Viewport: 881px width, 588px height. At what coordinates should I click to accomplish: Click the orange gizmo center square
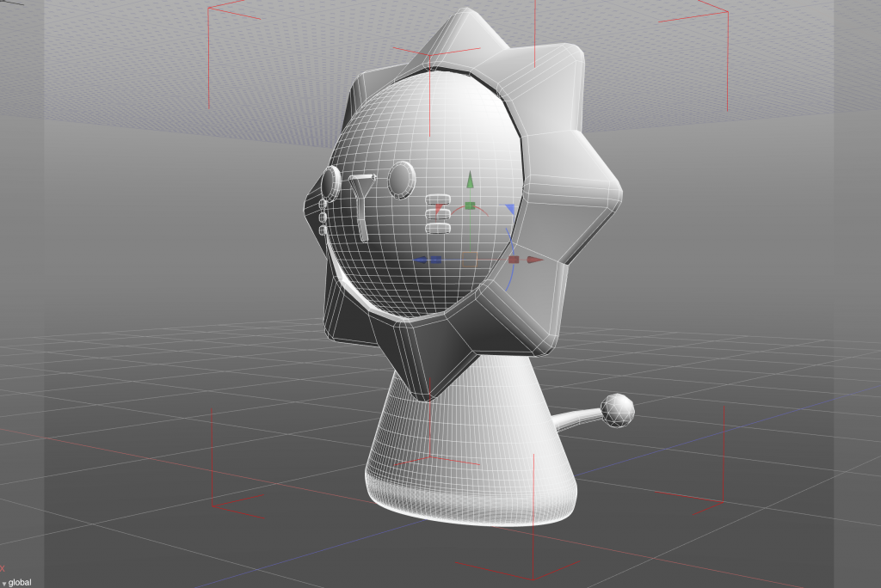[470, 260]
